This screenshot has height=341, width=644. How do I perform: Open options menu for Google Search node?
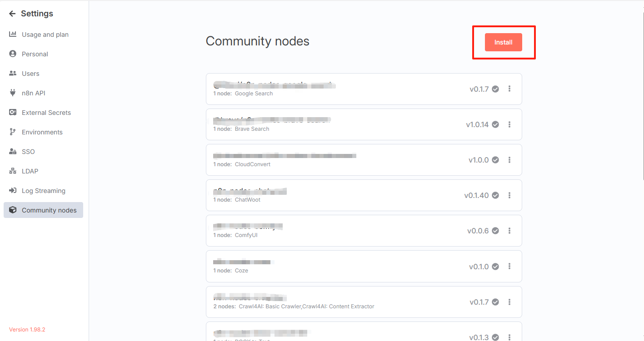(509, 89)
